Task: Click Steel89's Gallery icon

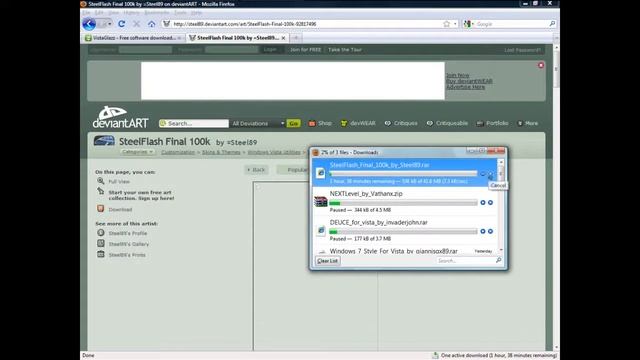Action: pyautogui.click(x=100, y=243)
